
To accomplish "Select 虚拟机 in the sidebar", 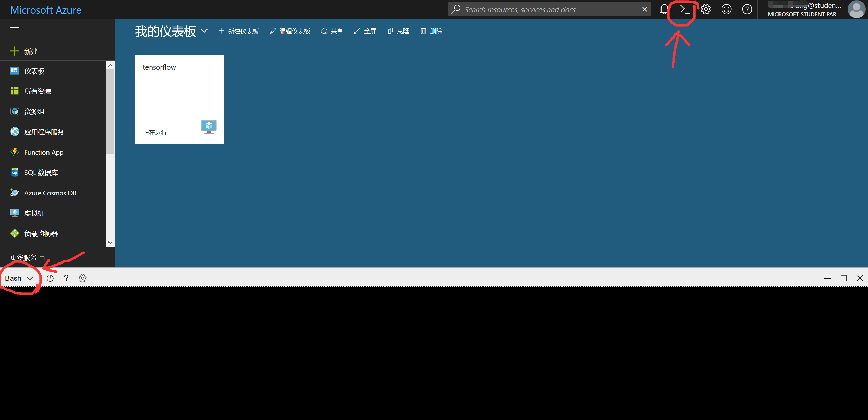I will pos(34,213).
